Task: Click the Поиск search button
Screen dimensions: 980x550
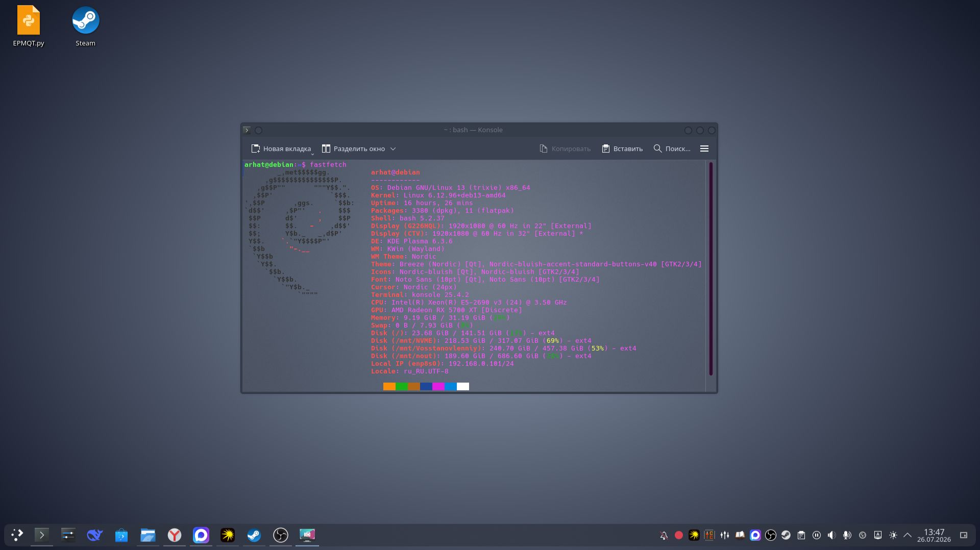Action: pyautogui.click(x=672, y=148)
